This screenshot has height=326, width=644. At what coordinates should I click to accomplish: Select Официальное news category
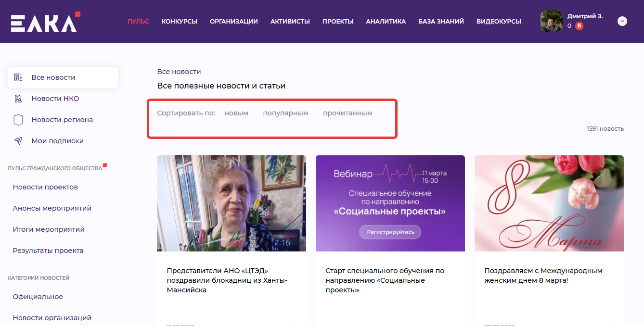[38, 297]
